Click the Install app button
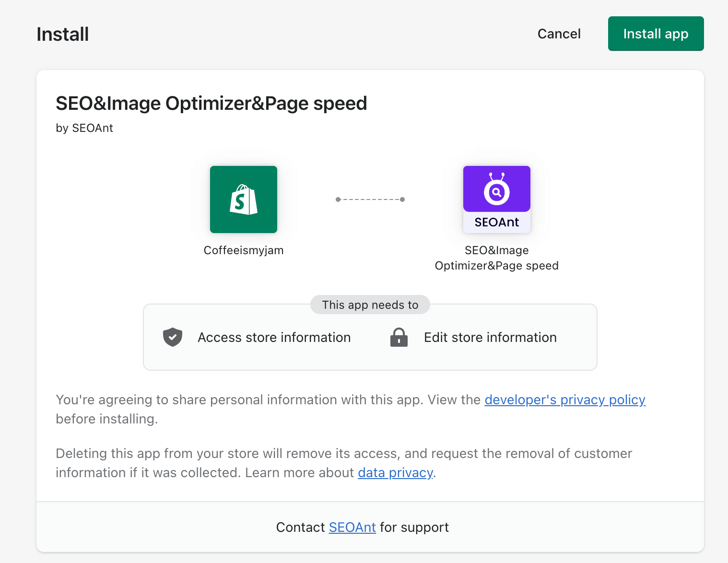 [656, 34]
